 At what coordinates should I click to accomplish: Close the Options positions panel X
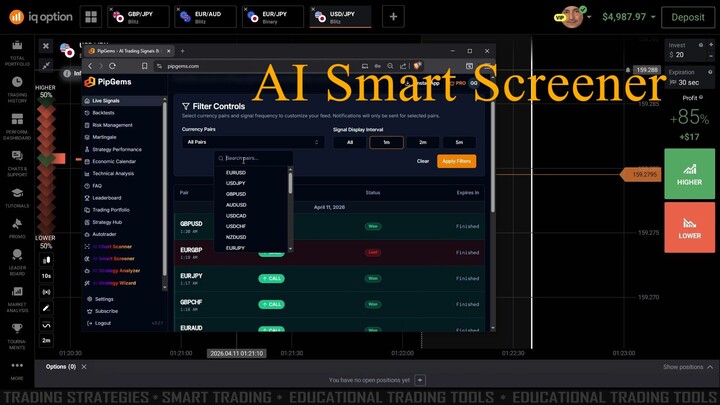tap(84, 366)
